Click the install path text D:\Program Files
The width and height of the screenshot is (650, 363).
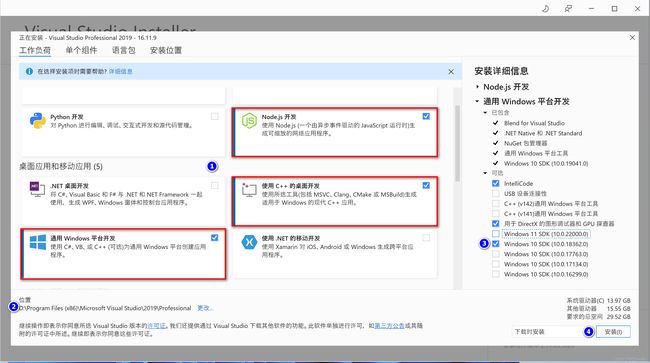(x=105, y=308)
